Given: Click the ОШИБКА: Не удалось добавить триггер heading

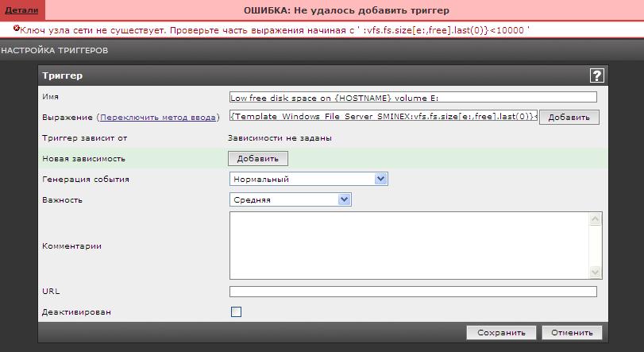Looking at the screenshot, I should pos(347,10).
